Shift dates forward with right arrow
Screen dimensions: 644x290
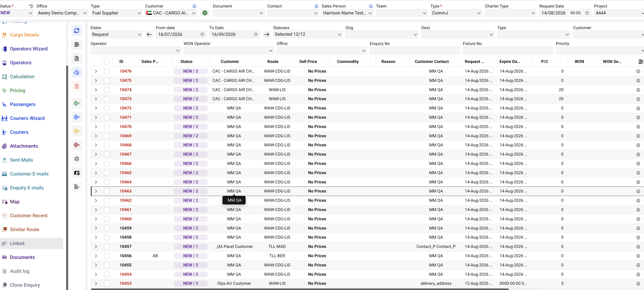tap(266, 35)
